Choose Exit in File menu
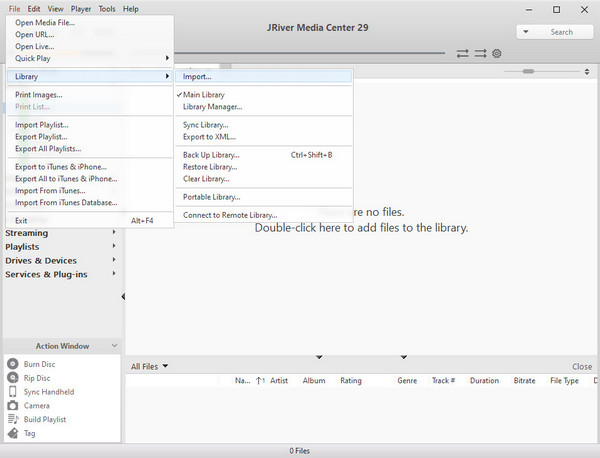600x458 pixels. [90, 220]
